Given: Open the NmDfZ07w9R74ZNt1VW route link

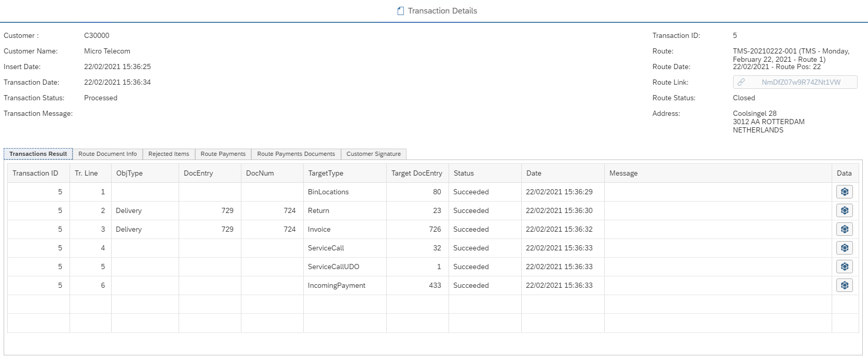Looking at the screenshot, I should pos(801,82).
